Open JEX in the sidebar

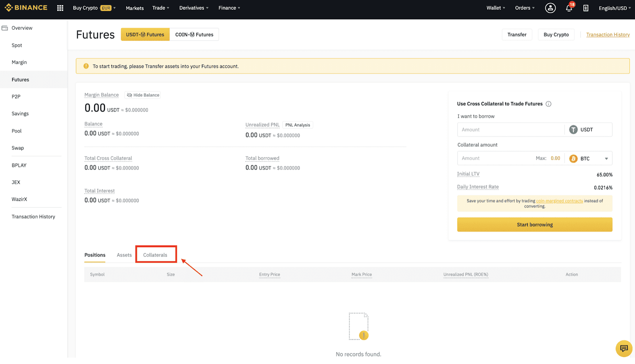pos(16,183)
